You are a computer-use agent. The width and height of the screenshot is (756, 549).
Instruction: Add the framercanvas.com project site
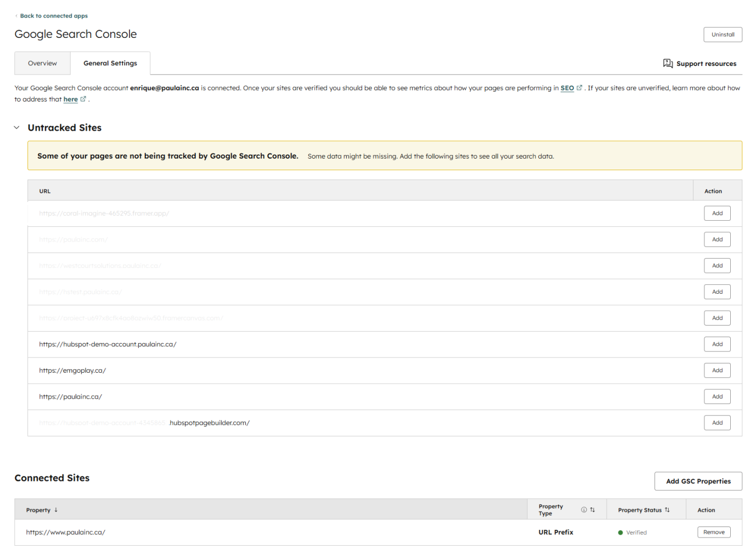coord(717,318)
